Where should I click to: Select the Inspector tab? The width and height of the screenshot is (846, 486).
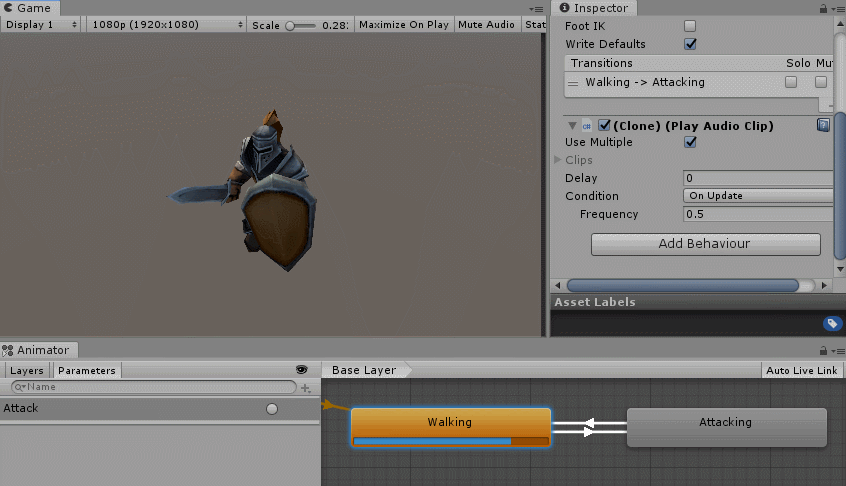pos(595,8)
